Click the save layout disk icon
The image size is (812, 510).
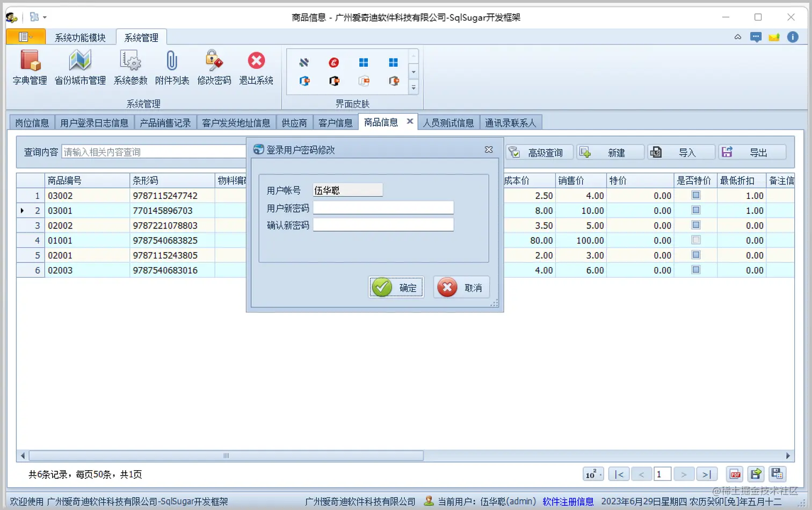click(x=777, y=474)
